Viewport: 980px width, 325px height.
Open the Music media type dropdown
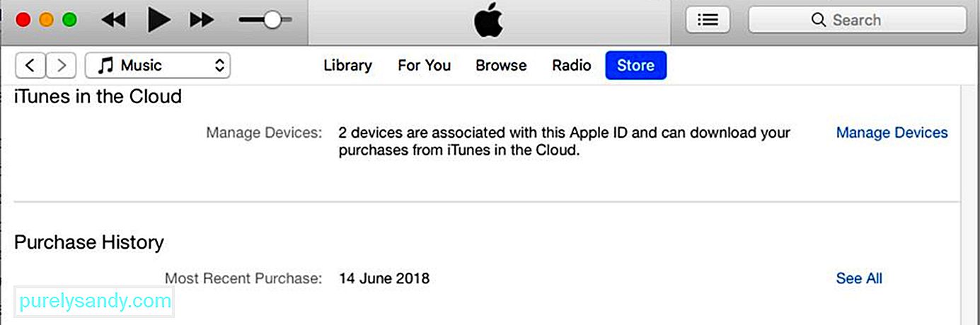158,66
